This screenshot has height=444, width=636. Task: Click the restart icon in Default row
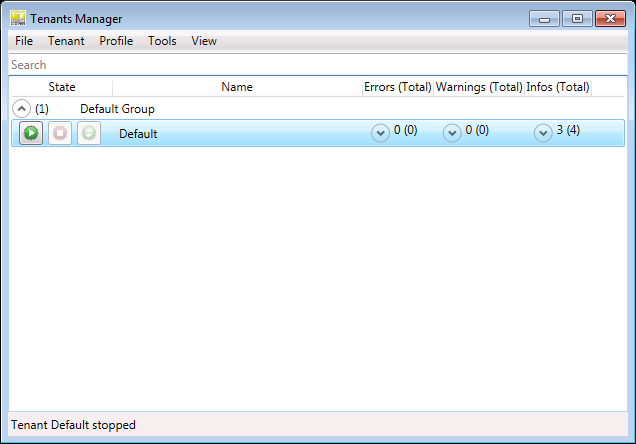(x=89, y=133)
